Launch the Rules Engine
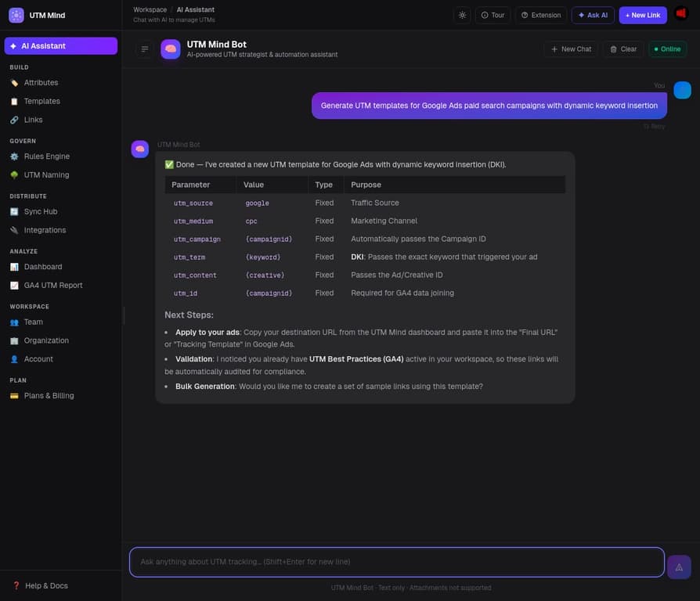The image size is (700, 601). [45, 156]
